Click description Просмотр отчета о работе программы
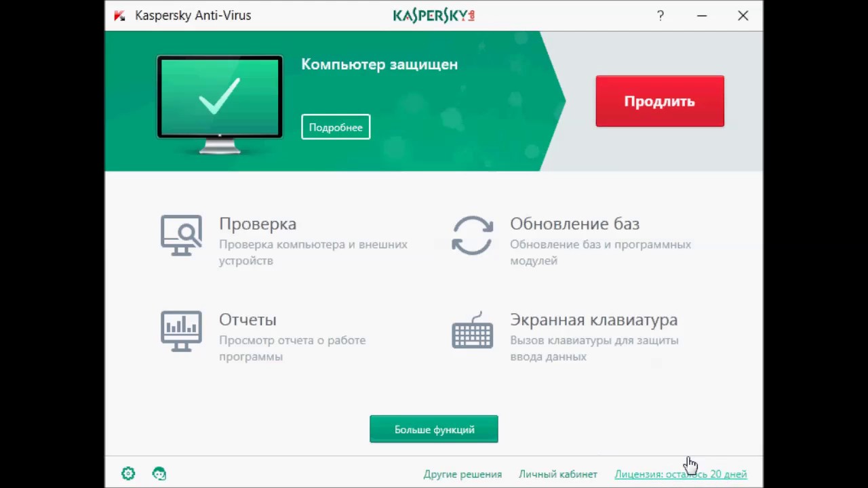The width and height of the screenshot is (868, 488). pos(292,348)
